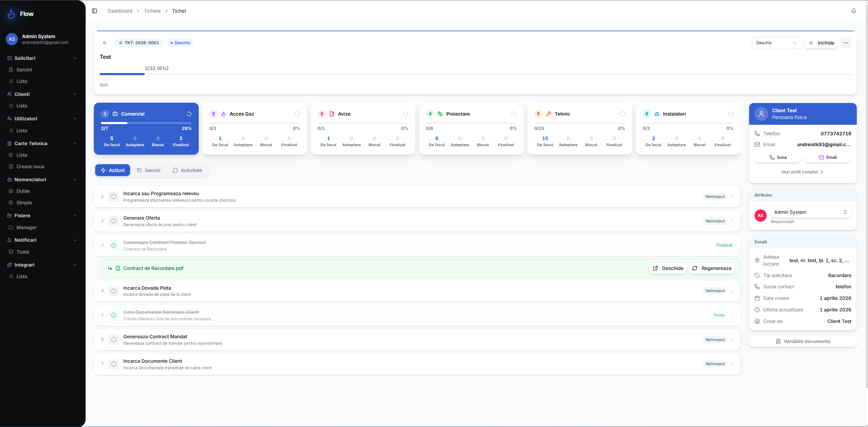This screenshot has height=427, width=868.
Task: Click the Regenereaza refresh icon button
Action: [x=712, y=268]
